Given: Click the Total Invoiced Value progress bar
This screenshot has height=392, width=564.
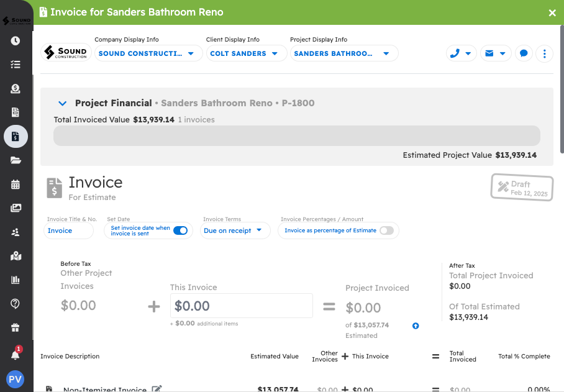Looking at the screenshot, I should (296, 136).
